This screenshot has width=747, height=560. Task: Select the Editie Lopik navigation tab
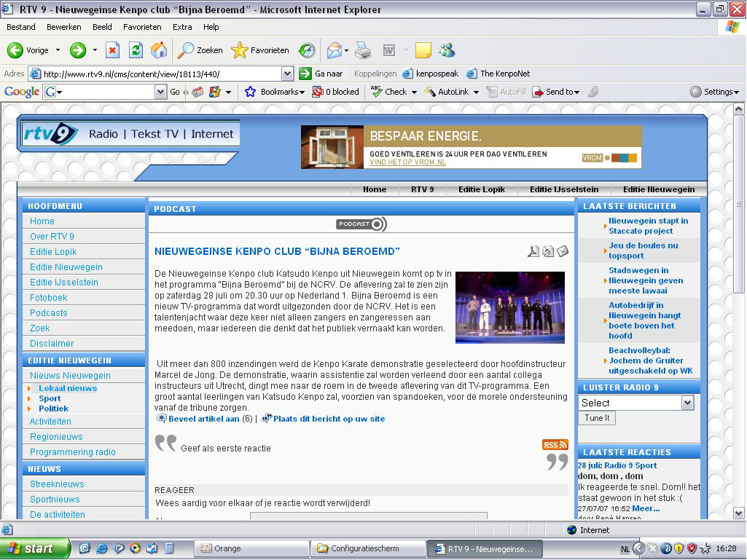[x=481, y=189]
